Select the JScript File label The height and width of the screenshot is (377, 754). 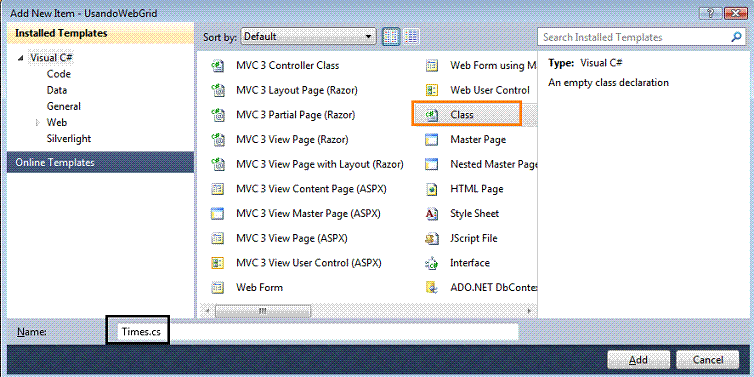(x=474, y=238)
